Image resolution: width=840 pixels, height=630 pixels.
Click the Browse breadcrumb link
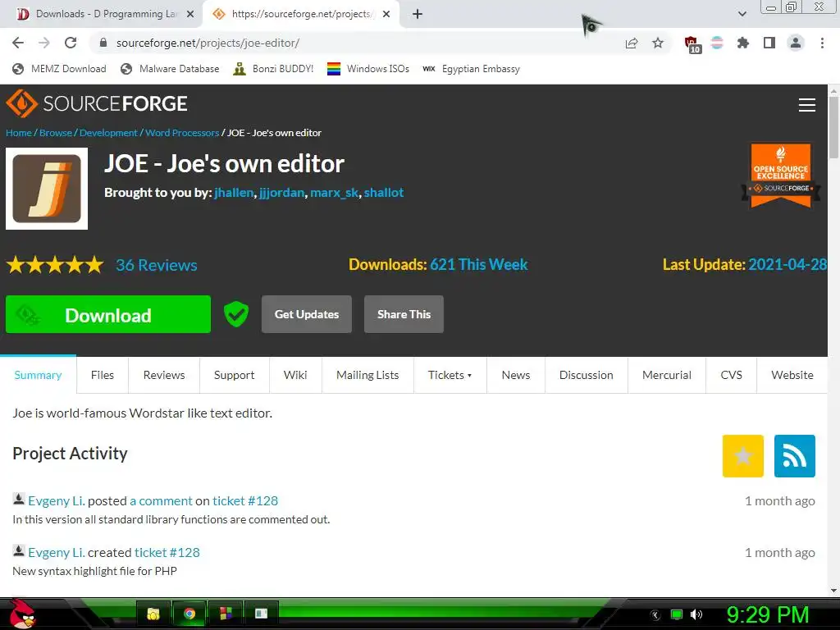pyautogui.click(x=56, y=133)
